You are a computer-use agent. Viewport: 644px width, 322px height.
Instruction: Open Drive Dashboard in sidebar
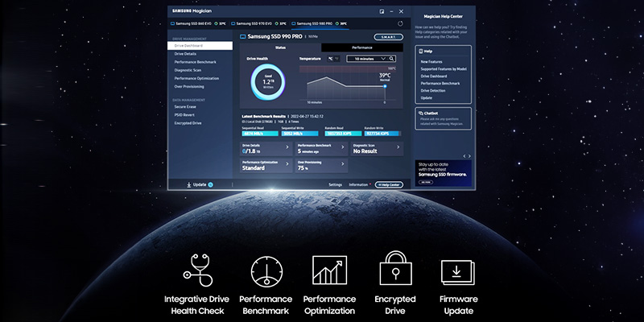[200, 46]
